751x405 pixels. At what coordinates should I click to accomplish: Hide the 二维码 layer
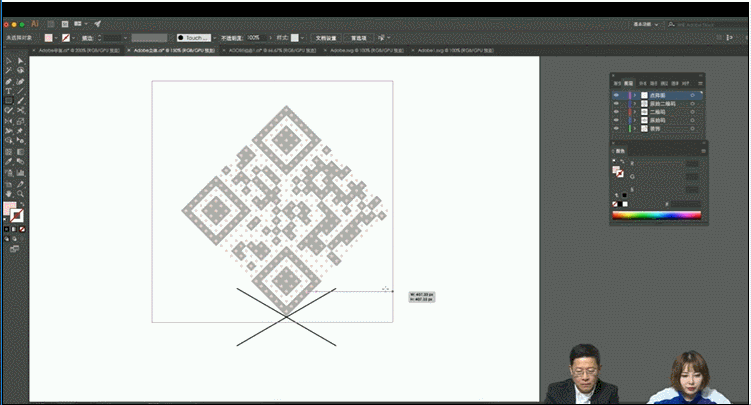616,112
